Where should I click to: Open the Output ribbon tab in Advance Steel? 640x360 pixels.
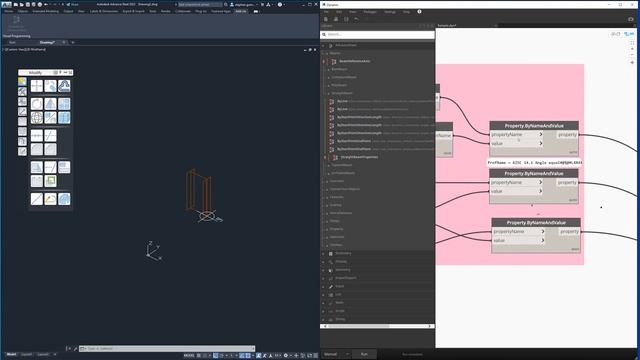point(68,11)
